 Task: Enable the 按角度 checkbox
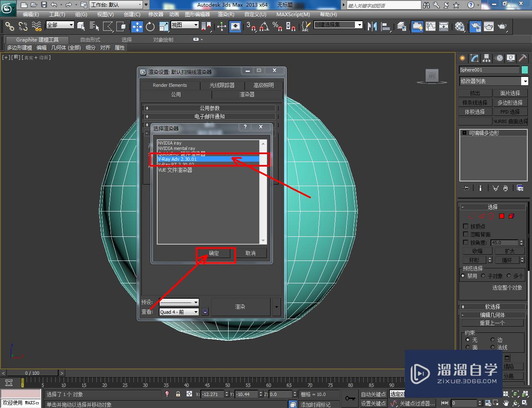click(x=465, y=242)
